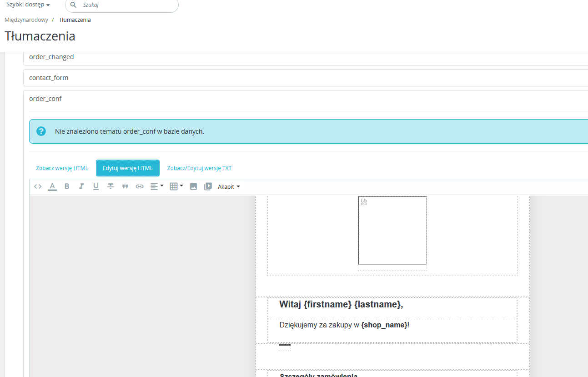
Task: Insert a hyperlink
Action: [140, 186]
